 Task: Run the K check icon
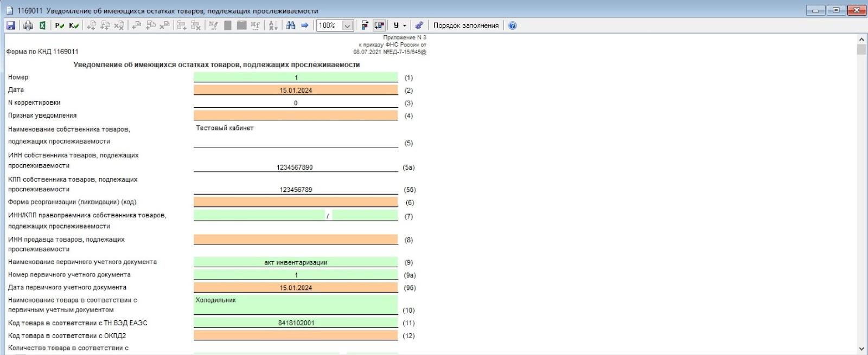[74, 25]
